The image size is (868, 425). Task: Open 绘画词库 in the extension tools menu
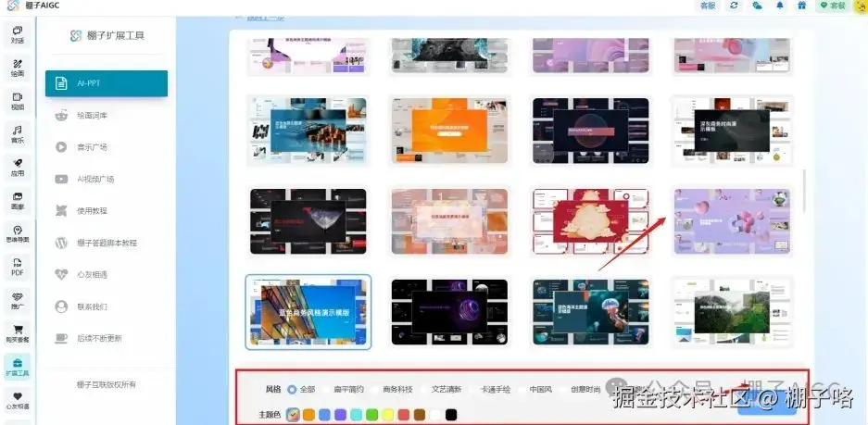(x=107, y=116)
